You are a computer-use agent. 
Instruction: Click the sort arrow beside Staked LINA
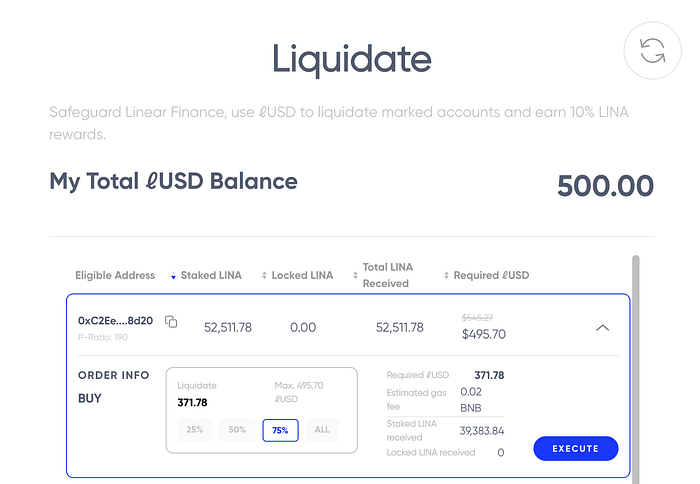point(173,276)
